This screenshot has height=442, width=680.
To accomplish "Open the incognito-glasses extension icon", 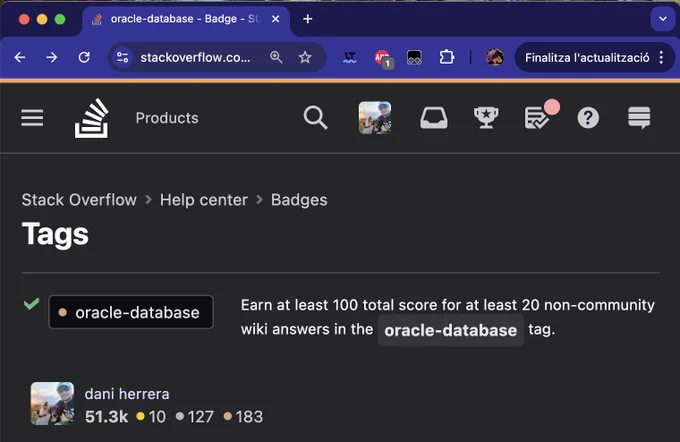I will point(414,57).
